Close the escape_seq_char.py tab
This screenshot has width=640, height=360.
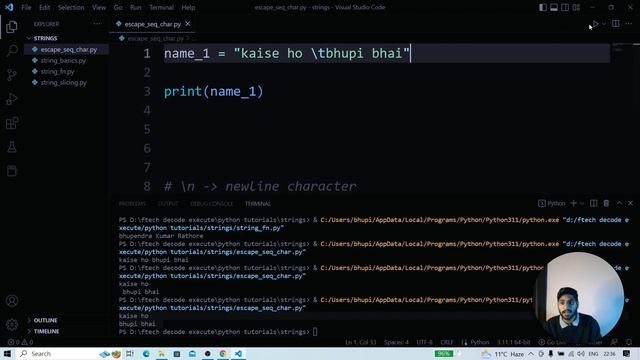pyautogui.click(x=188, y=24)
